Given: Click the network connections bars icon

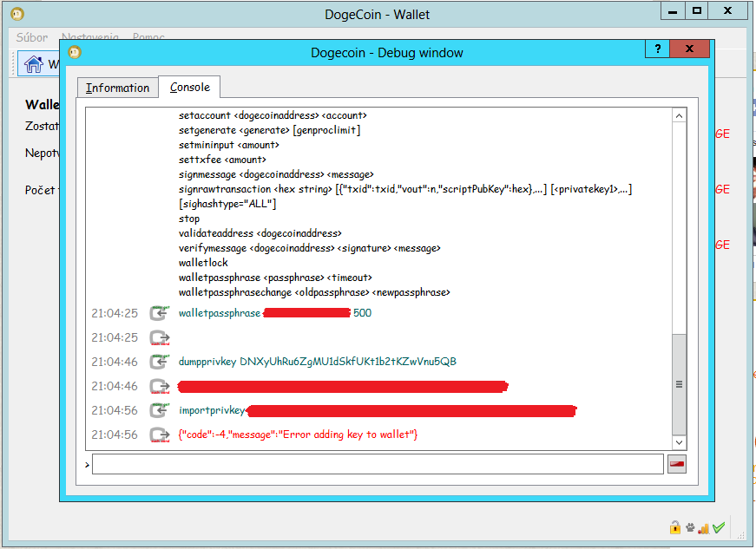Looking at the screenshot, I should click(x=703, y=528).
